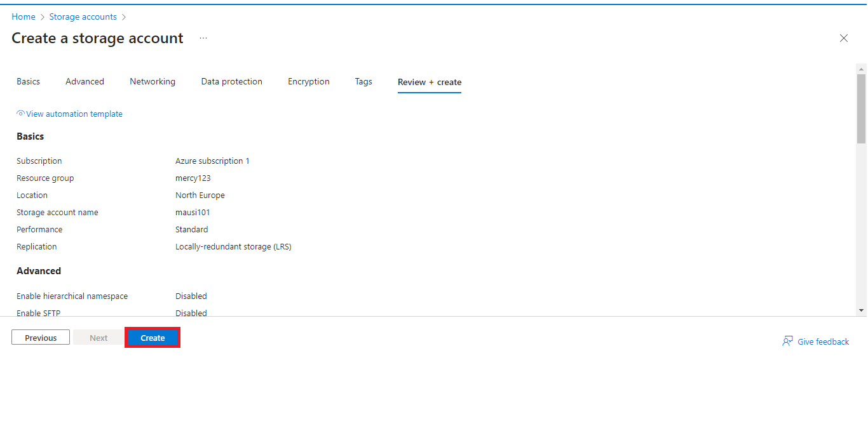The image size is (868, 424).
Task: Switch to the Advanced tab
Action: (85, 81)
